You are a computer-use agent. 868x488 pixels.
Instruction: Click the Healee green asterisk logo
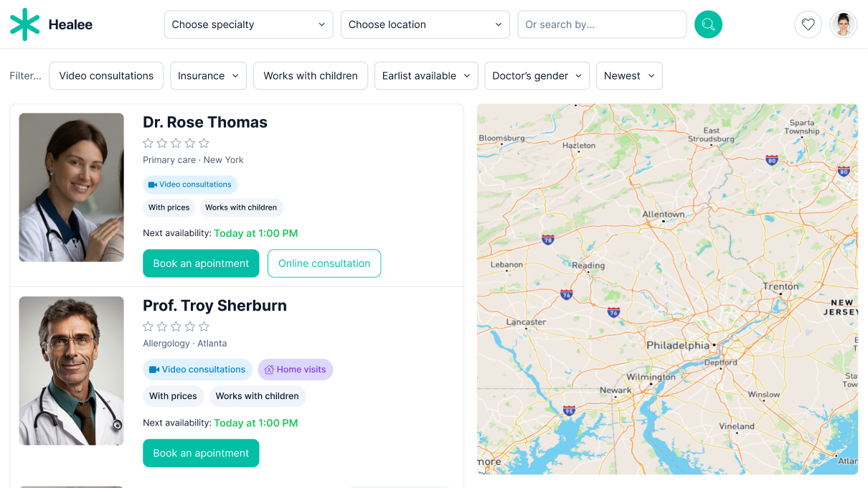(x=25, y=24)
